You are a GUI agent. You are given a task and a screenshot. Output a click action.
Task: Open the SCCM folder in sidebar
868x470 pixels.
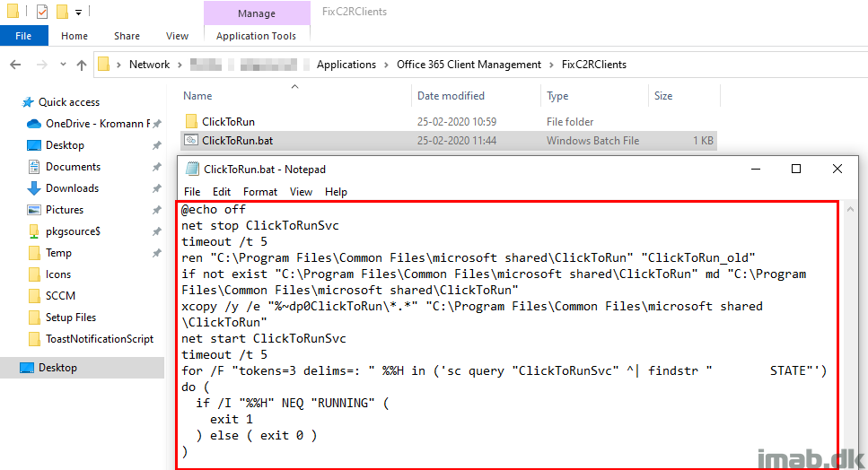(x=60, y=296)
